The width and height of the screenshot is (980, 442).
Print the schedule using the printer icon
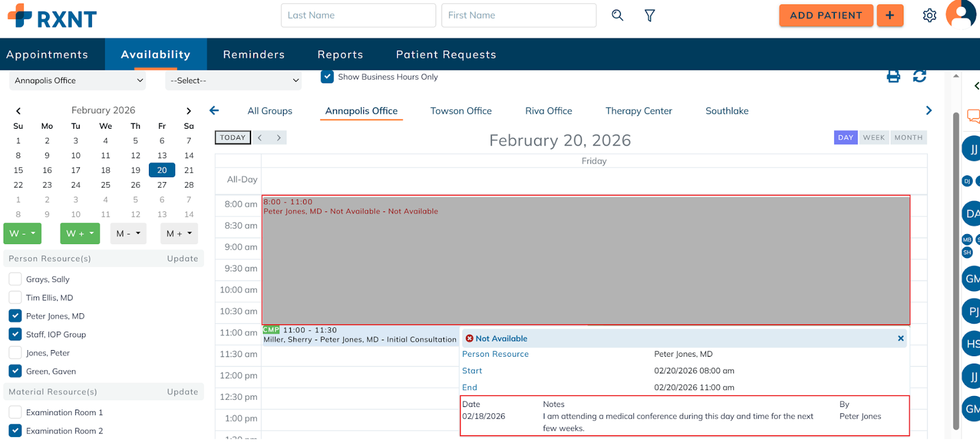click(894, 76)
